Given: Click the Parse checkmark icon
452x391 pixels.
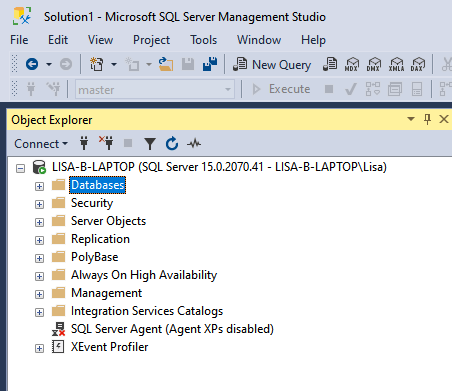Looking at the screenshot, I should pos(350,89).
